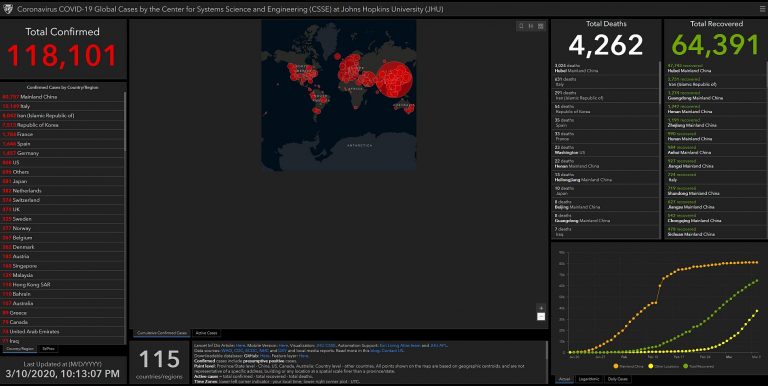Select Chongqing Mainland China recovered row

point(715,218)
